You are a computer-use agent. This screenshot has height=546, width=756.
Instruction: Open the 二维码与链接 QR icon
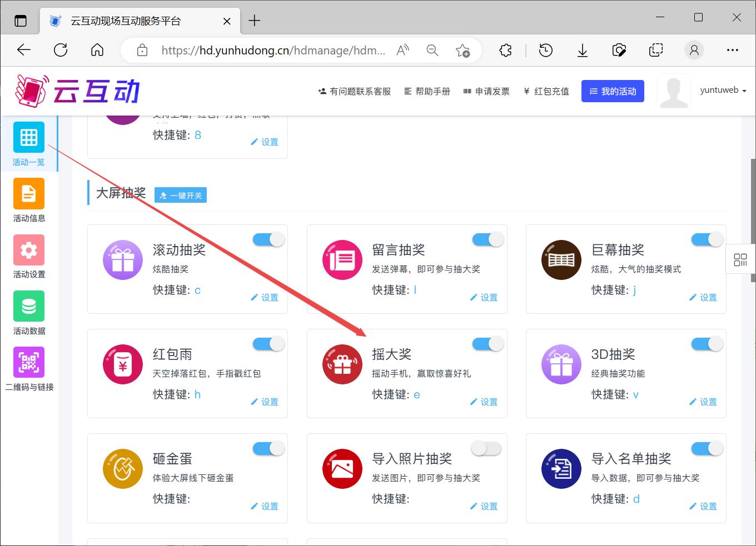[29, 362]
